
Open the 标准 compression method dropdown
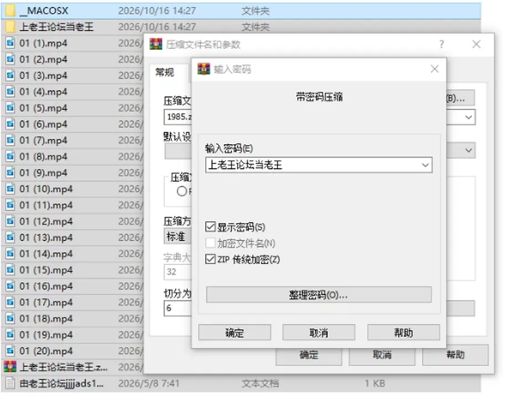[178, 236]
